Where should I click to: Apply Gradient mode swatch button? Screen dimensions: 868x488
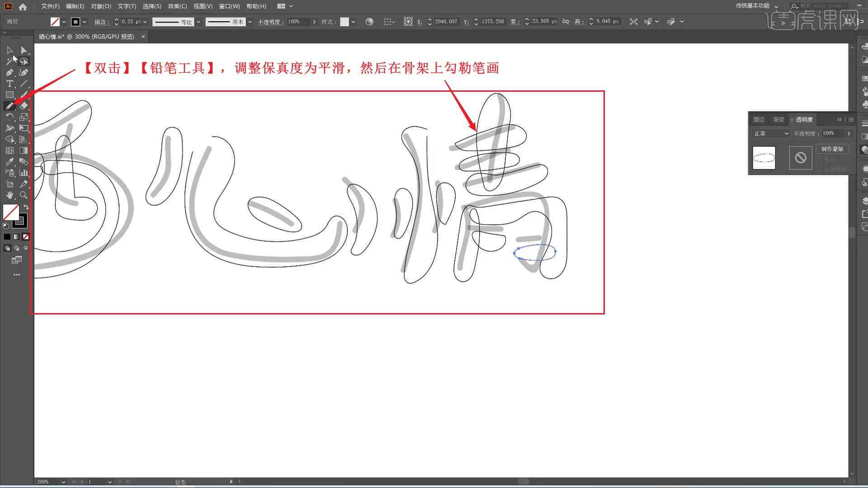click(x=17, y=237)
